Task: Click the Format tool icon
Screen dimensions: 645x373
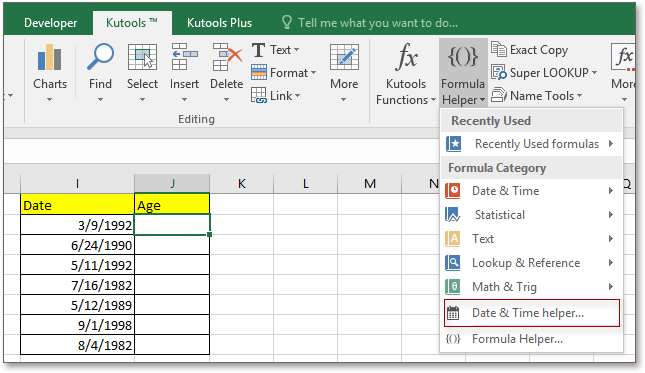Action: click(259, 73)
